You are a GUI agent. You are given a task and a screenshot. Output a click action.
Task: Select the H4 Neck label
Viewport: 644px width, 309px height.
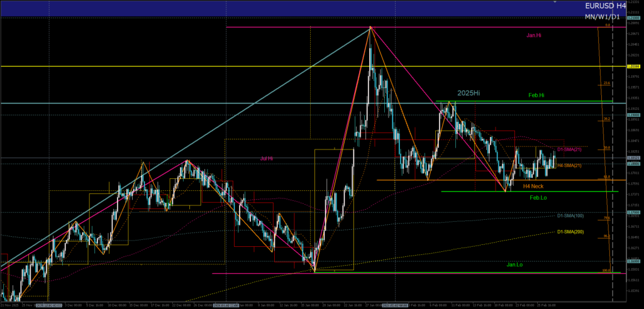click(x=533, y=187)
